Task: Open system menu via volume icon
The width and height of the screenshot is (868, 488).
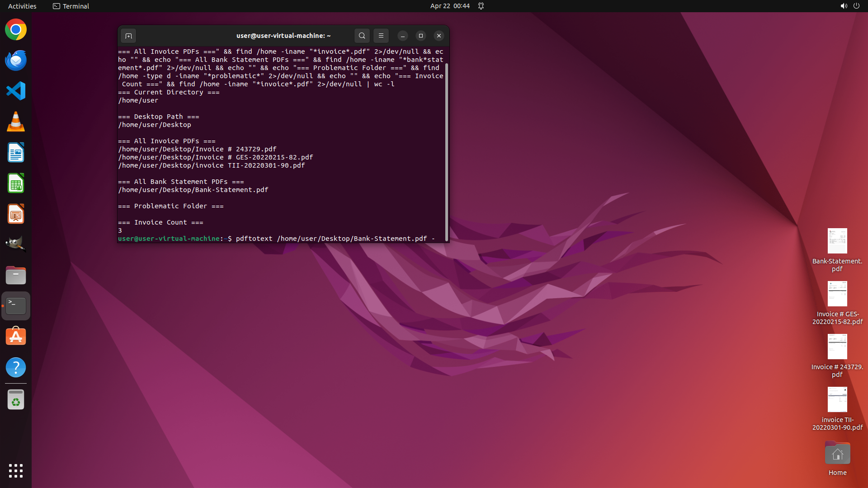Action: coord(844,6)
